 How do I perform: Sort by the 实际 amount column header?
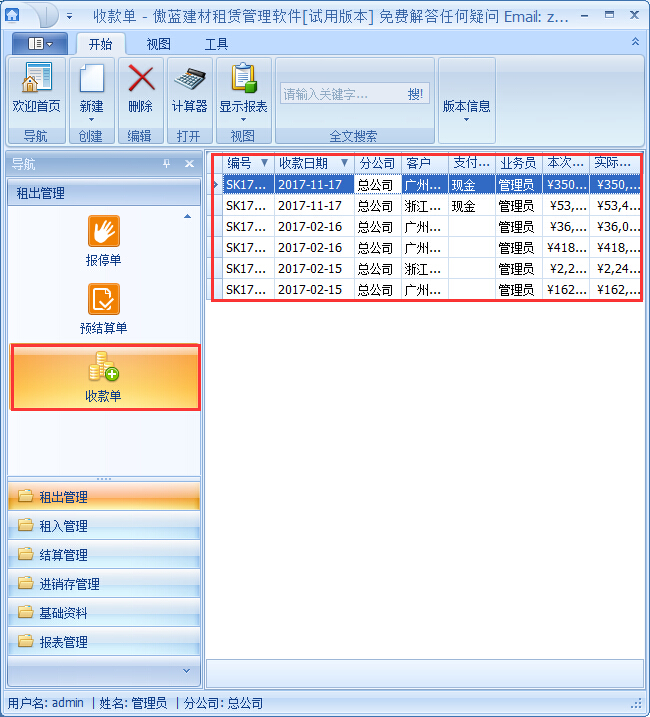[x=614, y=163]
